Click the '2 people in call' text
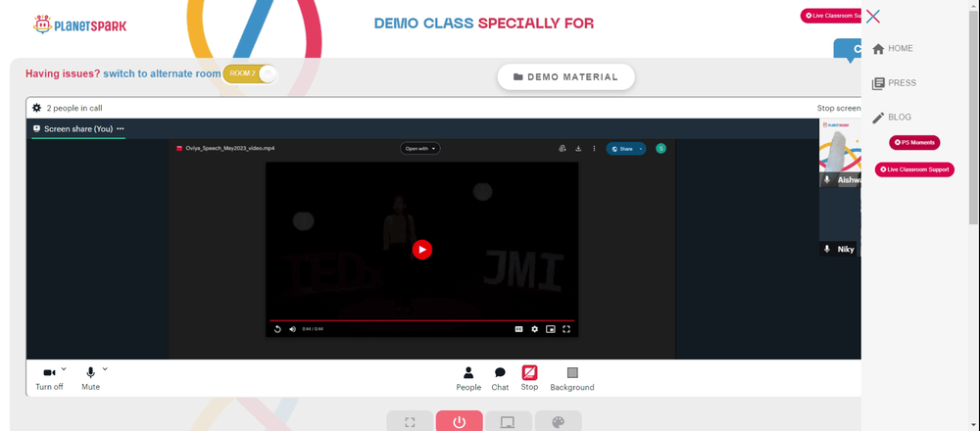Viewport: 980px width, 431px height. pos(74,108)
